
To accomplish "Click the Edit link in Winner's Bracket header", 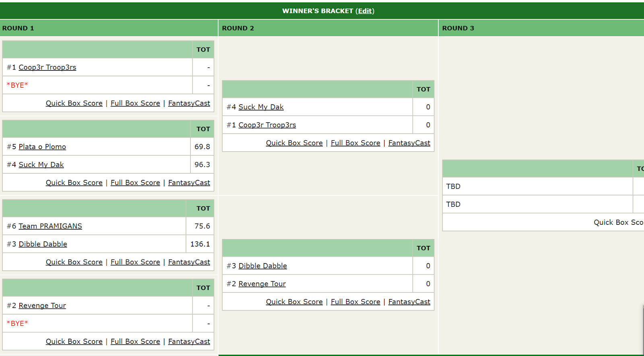I will click(x=365, y=11).
